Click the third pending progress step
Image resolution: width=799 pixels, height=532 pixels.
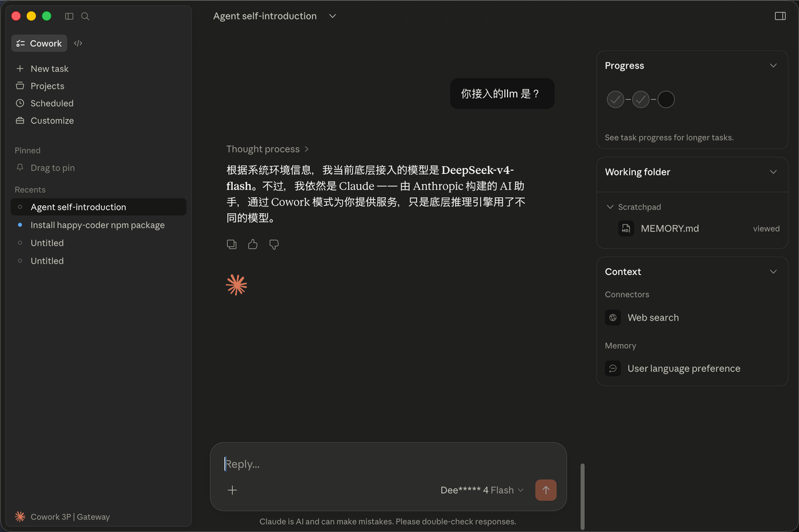tap(666, 99)
